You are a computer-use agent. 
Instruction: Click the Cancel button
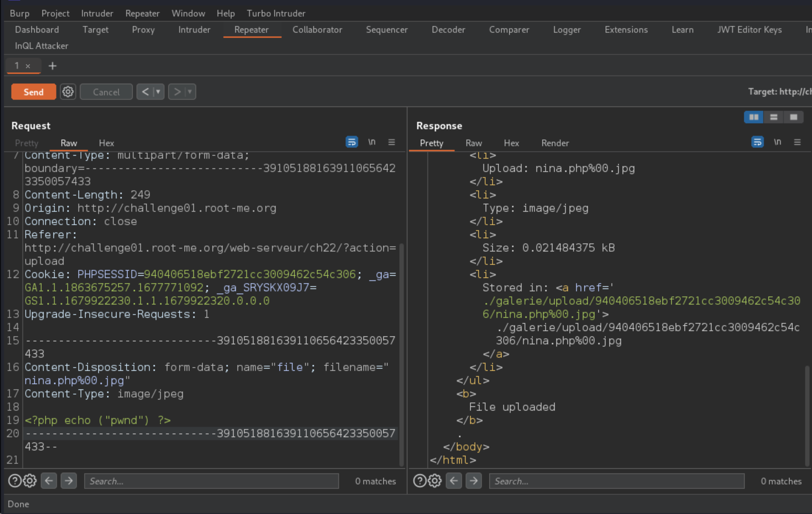tap(106, 92)
